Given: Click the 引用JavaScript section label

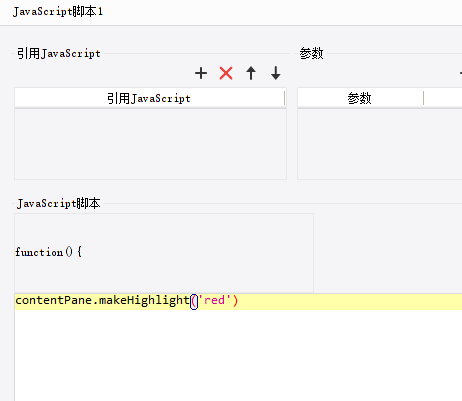Looking at the screenshot, I should (x=59, y=53).
